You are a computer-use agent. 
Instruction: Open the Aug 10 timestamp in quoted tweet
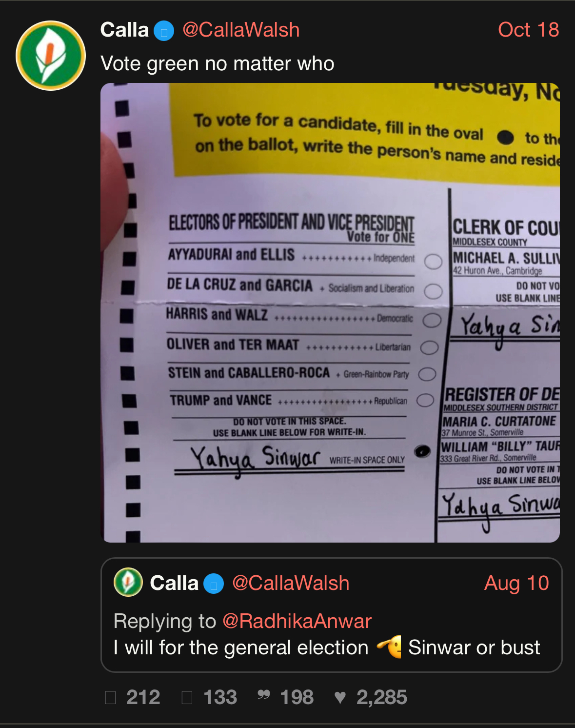[517, 583]
